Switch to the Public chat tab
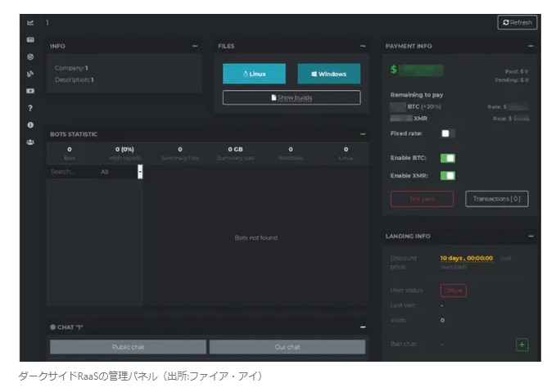556x392 pixels. [127, 347]
